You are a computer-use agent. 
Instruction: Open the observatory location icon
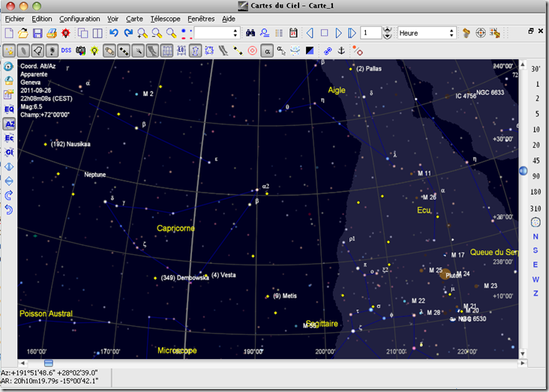click(x=9, y=80)
